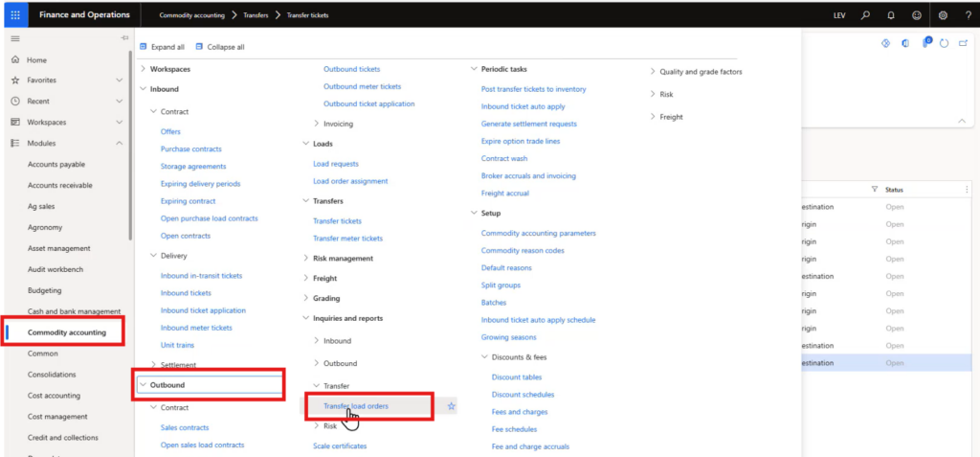The height and width of the screenshot is (457, 980).
Task: Select Budgeting module
Action: tap(44, 290)
